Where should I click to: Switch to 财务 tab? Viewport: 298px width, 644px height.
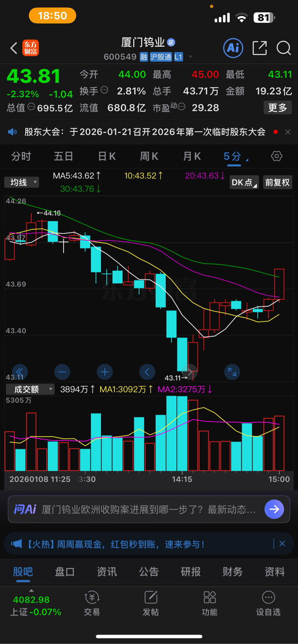point(233,572)
